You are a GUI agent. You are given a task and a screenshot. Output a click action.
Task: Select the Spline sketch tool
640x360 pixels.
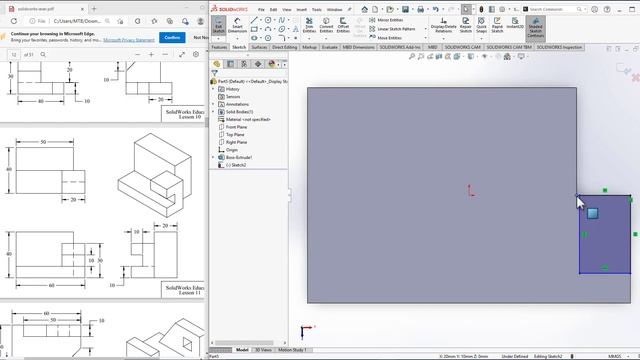[282, 20]
